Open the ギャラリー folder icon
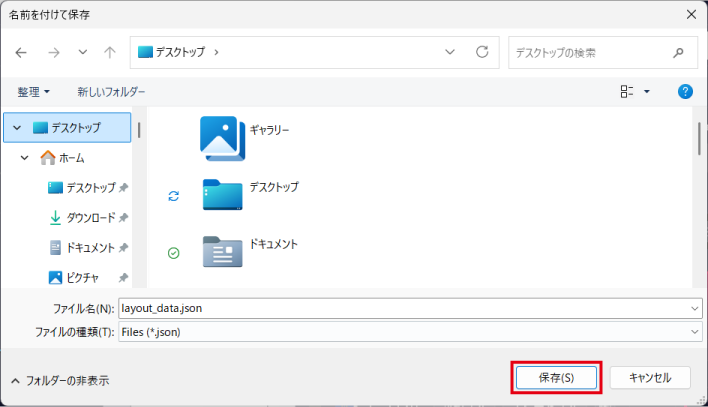 (222, 138)
